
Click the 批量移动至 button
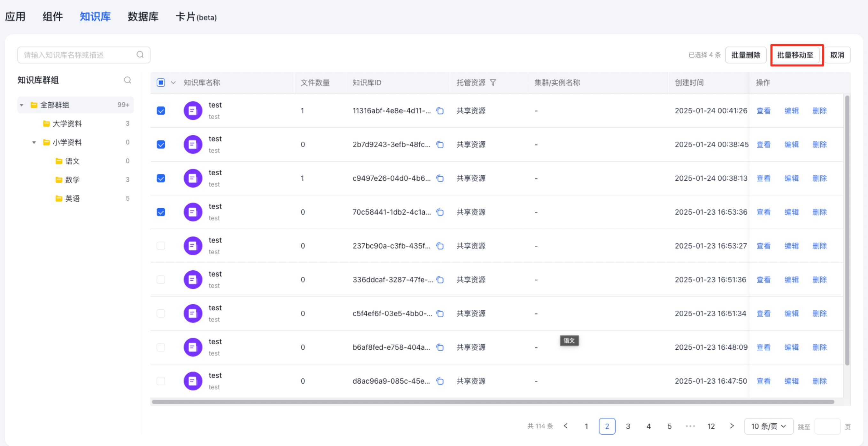795,55
